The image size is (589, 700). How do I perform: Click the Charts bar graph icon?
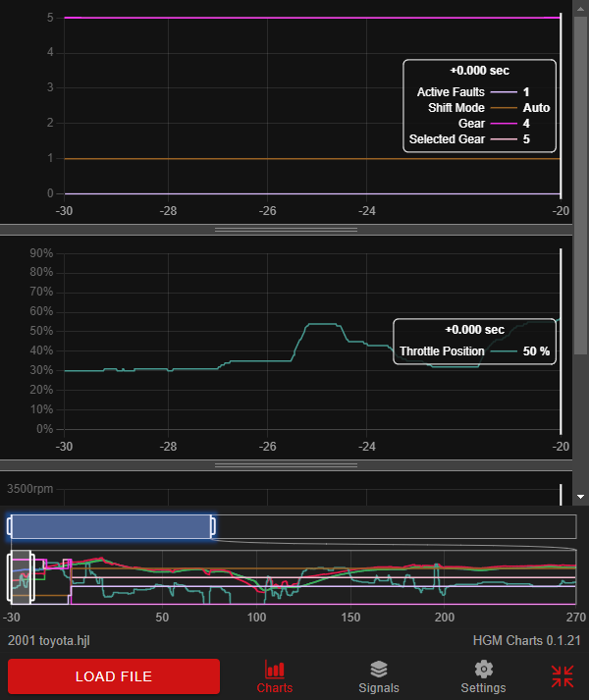point(275,670)
